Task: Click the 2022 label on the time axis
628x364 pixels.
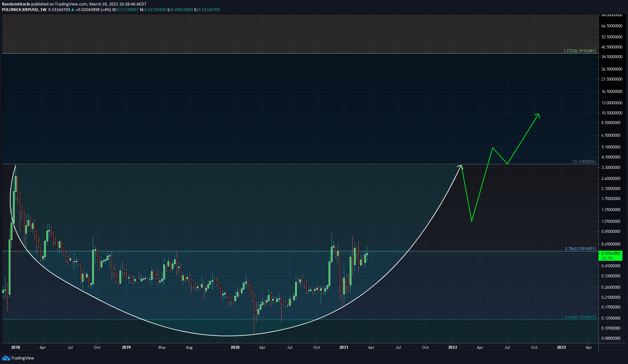Action: (x=453, y=347)
